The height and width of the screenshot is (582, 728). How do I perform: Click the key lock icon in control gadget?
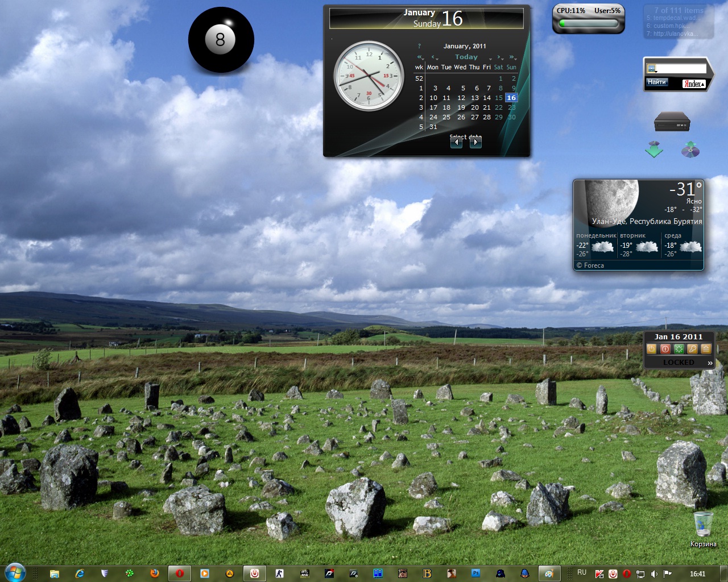click(692, 349)
